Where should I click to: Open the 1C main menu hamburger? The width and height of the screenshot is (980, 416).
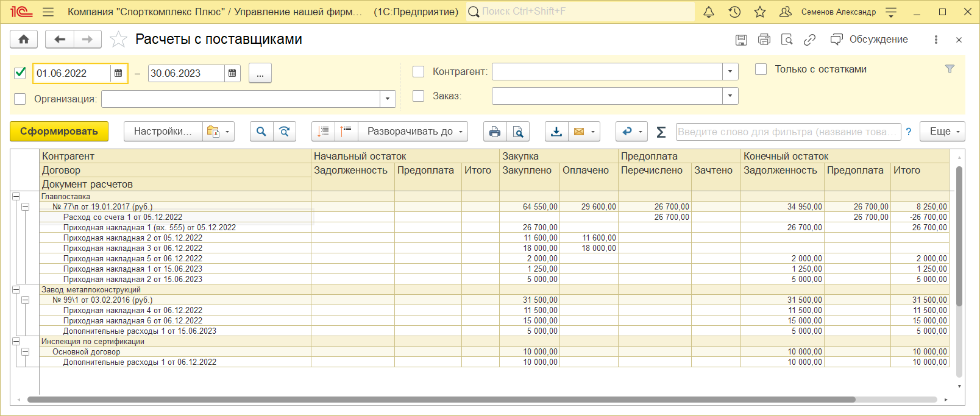tap(49, 12)
